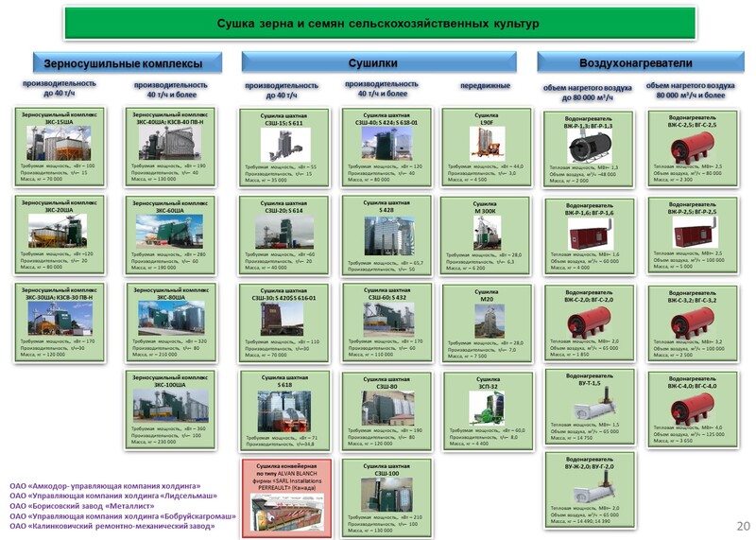Click the slide page number 20

[x=743, y=526]
